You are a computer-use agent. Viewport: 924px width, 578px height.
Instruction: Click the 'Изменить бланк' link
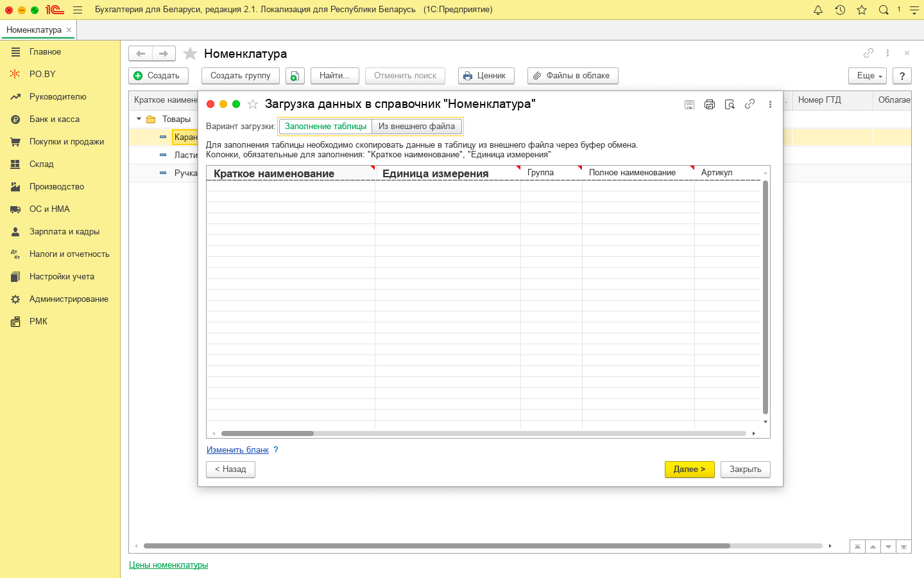coord(237,450)
